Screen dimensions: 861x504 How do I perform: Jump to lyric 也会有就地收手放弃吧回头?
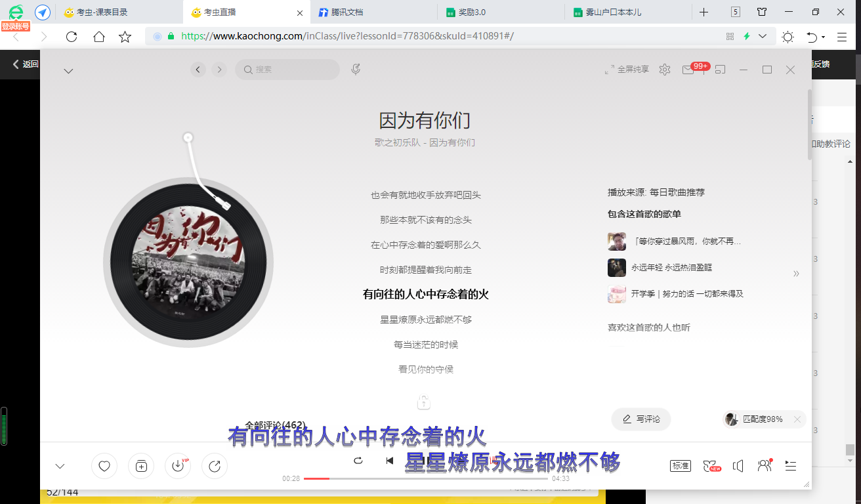(x=426, y=195)
